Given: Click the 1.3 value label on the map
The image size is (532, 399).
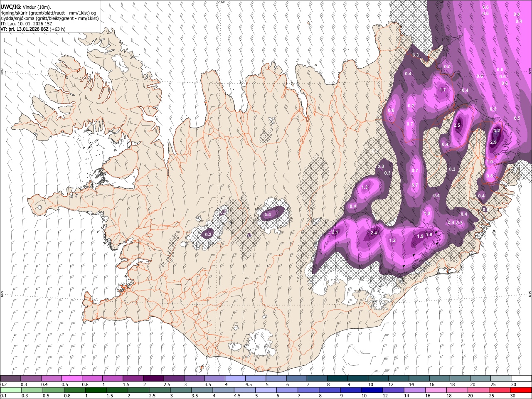Looking at the screenshot, I should tap(365, 187).
